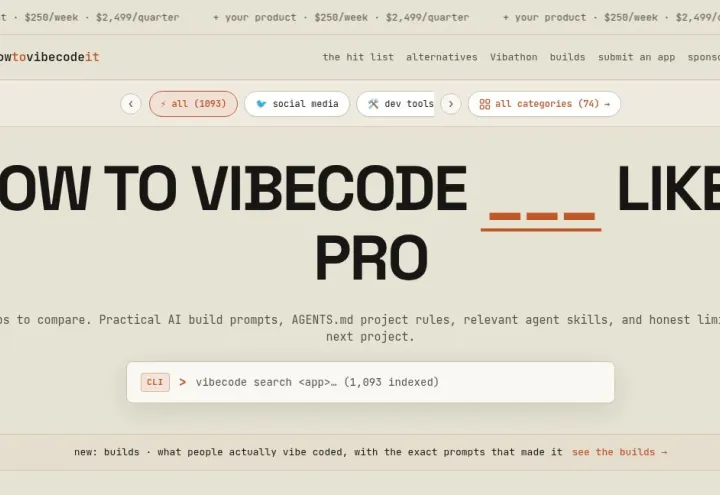Click the new: builds announcement text
This screenshot has width=720, height=495.
pos(318,452)
